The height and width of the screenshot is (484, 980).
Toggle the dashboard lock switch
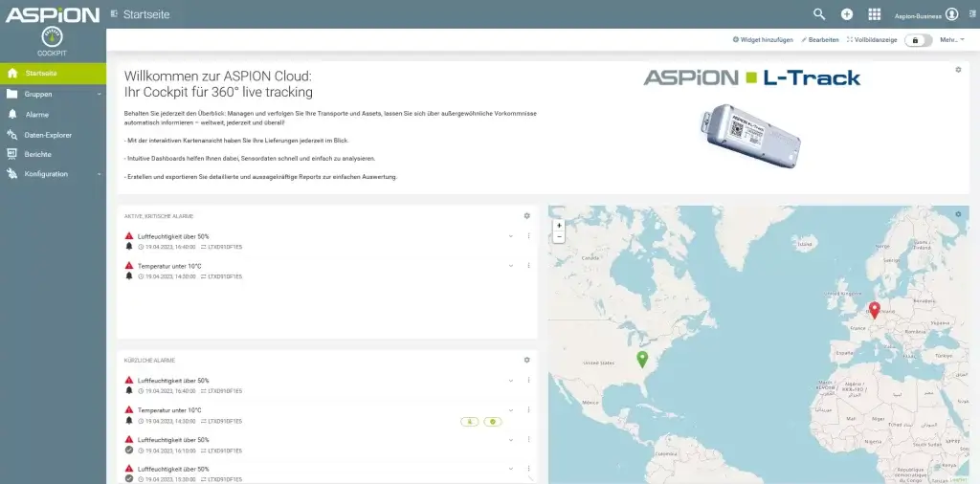tap(917, 40)
